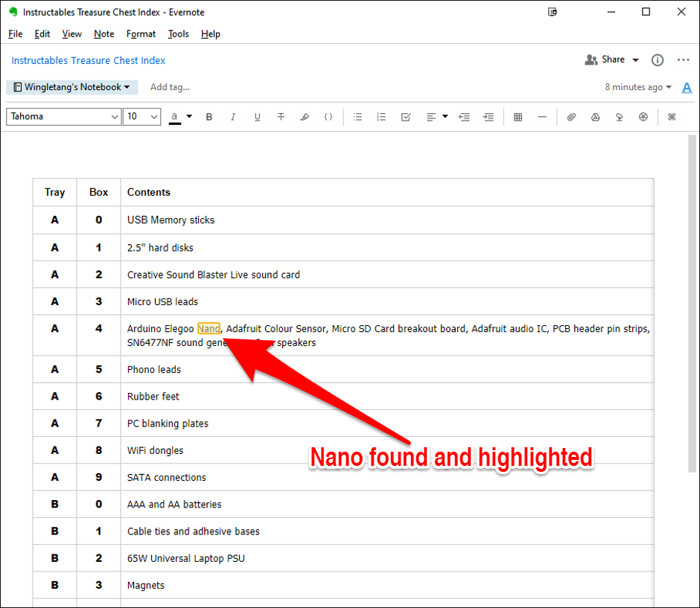Expand the Share dropdown arrow
The height and width of the screenshot is (608, 700).
click(x=635, y=60)
